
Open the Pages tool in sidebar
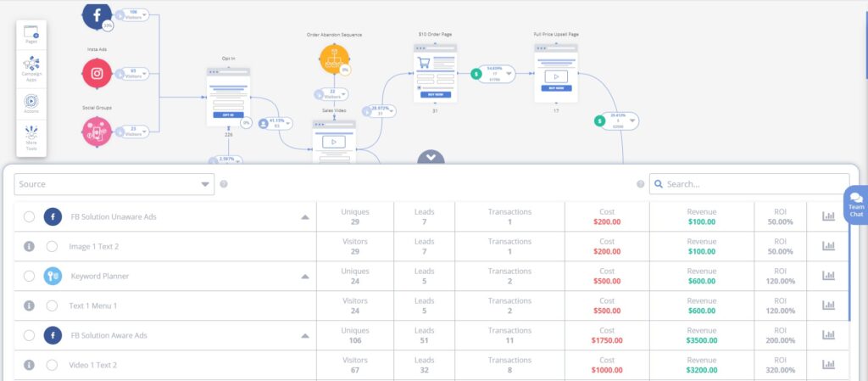pyautogui.click(x=31, y=36)
